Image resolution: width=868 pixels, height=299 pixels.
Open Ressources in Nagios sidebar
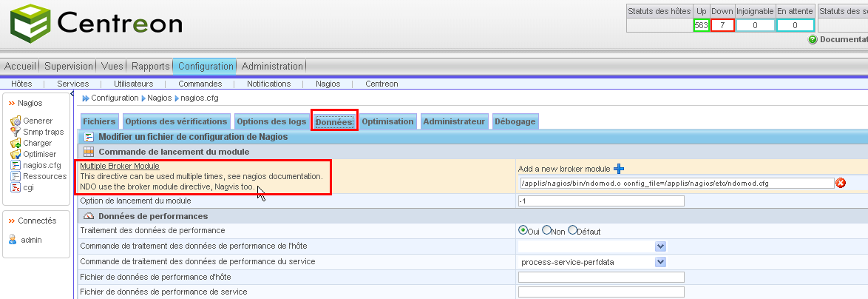pyautogui.click(x=44, y=176)
